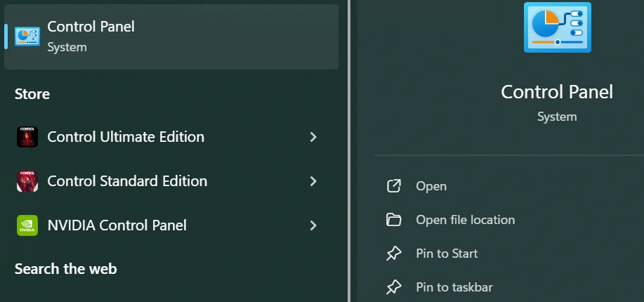
Task: Click the Control Panel title in preview pane
Action: [x=557, y=92]
